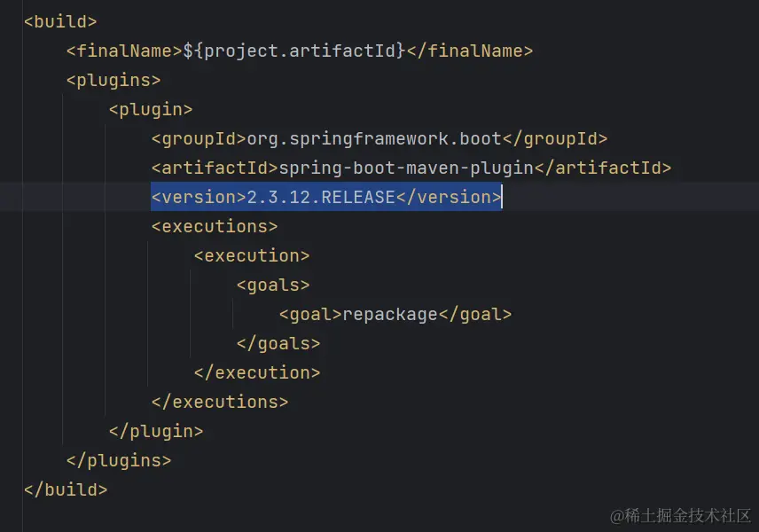Click the closing goals tag
The width and height of the screenshot is (759, 532).
coord(279,343)
